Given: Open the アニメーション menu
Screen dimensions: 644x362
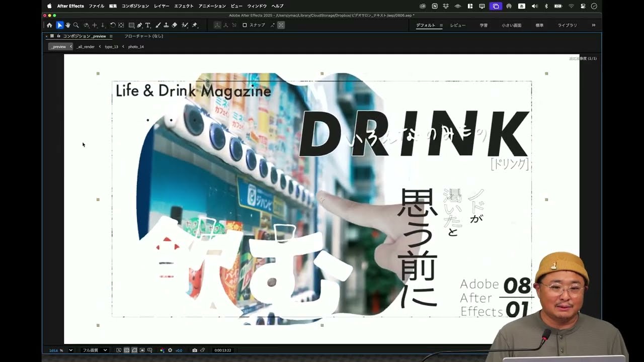Looking at the screenshot, I should click(x=212, y=6).
